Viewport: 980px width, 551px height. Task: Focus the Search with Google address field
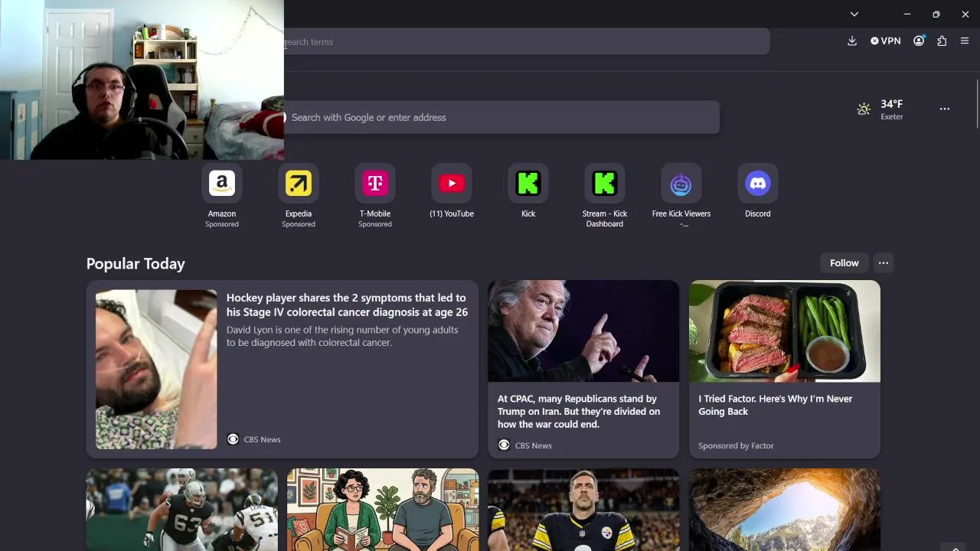(501, 118)
